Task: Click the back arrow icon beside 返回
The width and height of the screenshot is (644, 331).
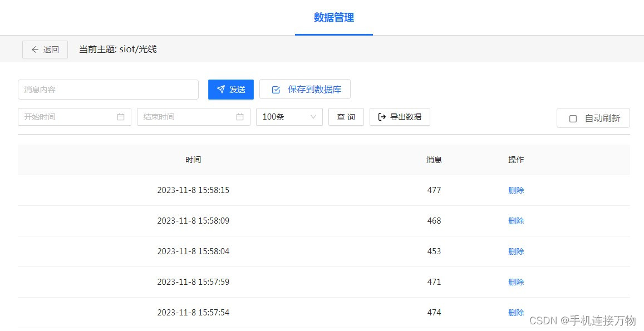Action: tap(35, 49)
